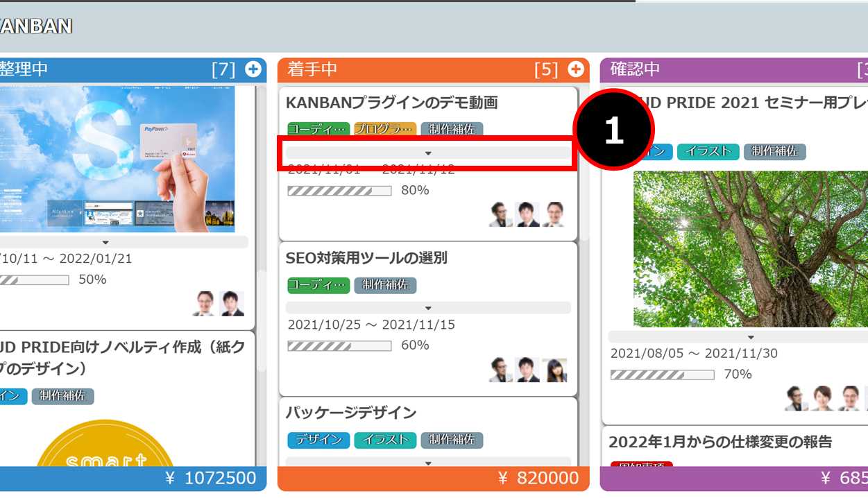The image size is (868, 498).
Task: Open the green tree photo thumbnail
Action: pyautogui.click(x=751, y=249)
